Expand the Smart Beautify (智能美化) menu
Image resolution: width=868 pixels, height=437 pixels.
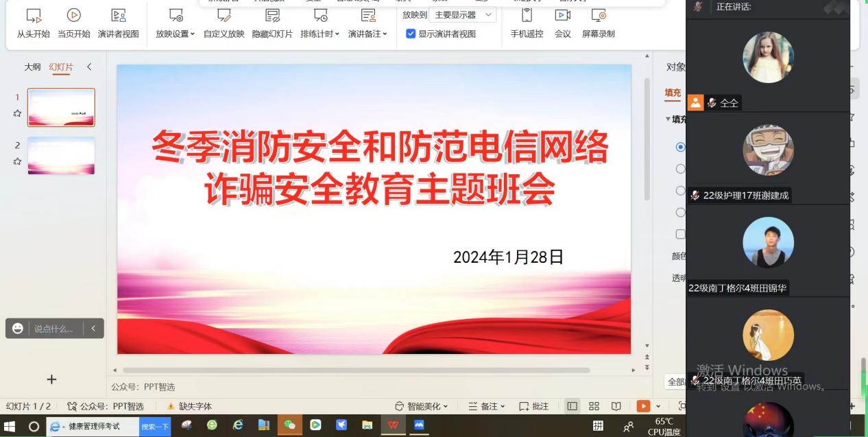(x=422, y=406)
